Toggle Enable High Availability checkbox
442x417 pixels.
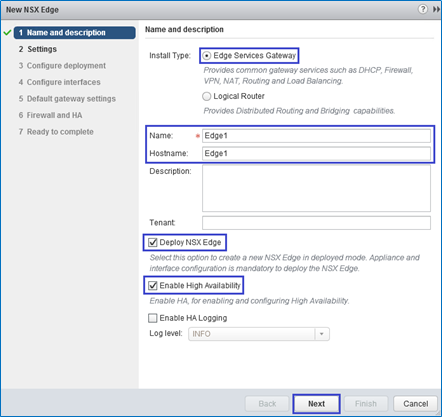click(x=153, y=285)
